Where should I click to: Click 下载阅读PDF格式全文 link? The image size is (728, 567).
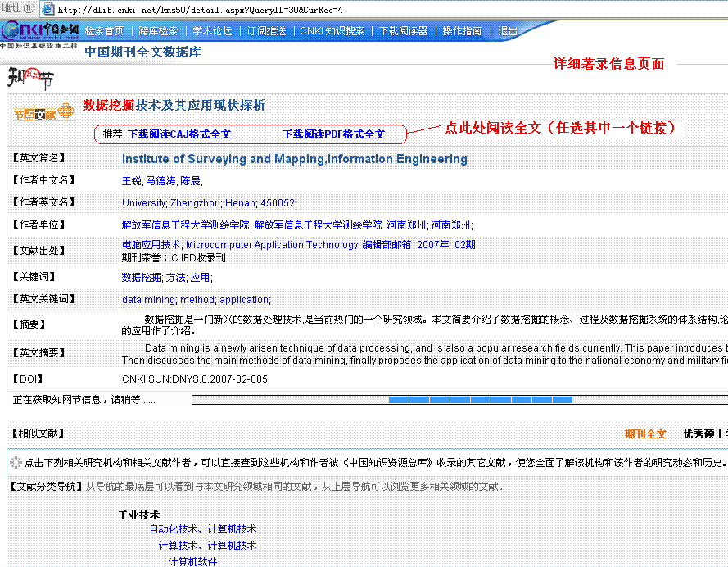coord(334,134)
